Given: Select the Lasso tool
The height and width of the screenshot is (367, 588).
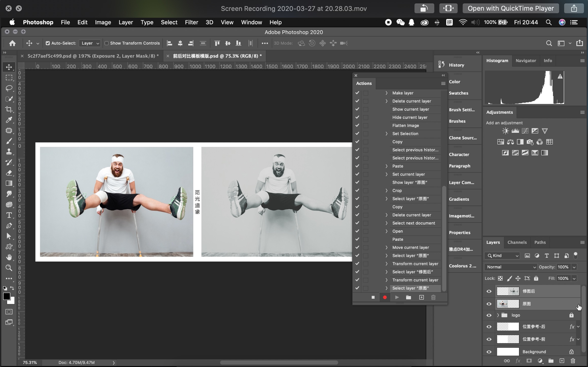Looking at the screenshot, I should click(9, 88).
